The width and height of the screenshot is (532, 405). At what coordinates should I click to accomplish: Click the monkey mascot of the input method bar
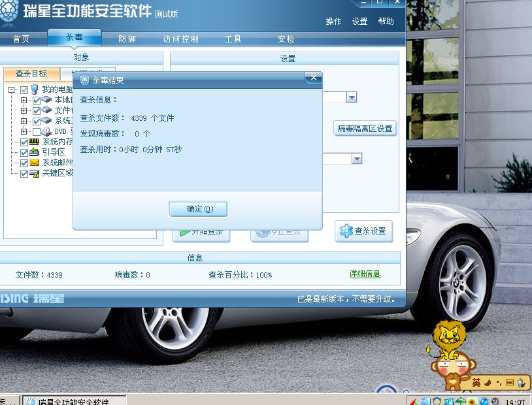(453, 371)
